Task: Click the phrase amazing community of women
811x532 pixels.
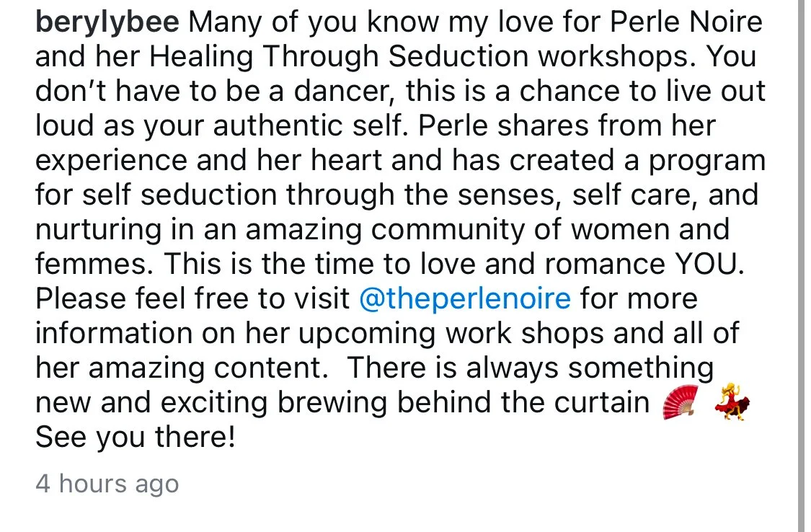Action: (x=457, y=229)
